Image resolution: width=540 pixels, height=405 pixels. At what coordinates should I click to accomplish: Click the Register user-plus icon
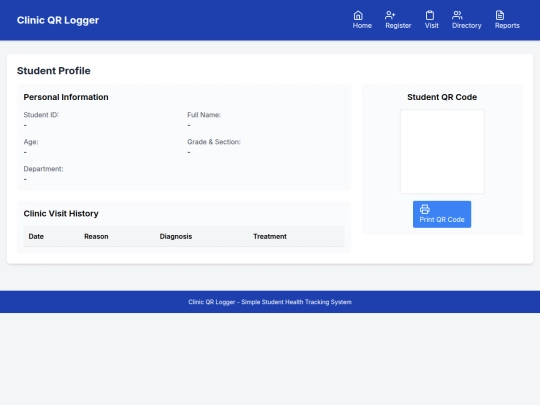pos(390,15)
